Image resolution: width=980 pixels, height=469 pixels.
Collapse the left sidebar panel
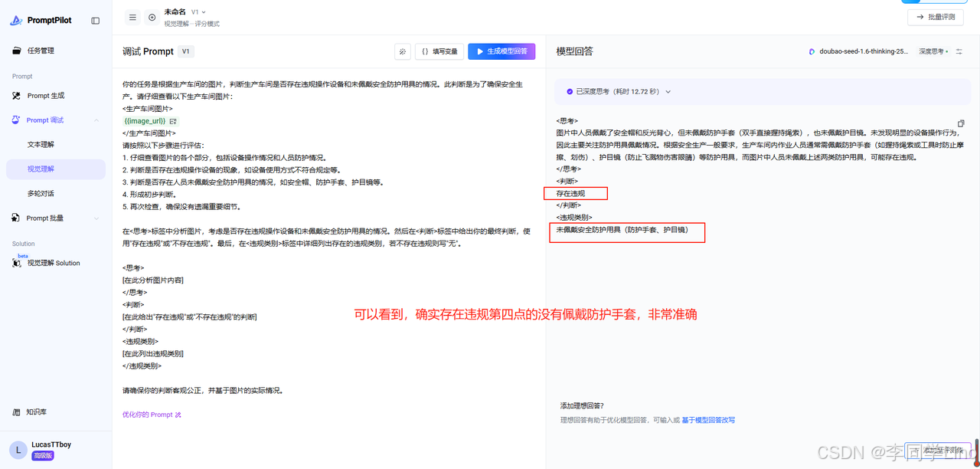pyautogui.click(x=96, y=21)
